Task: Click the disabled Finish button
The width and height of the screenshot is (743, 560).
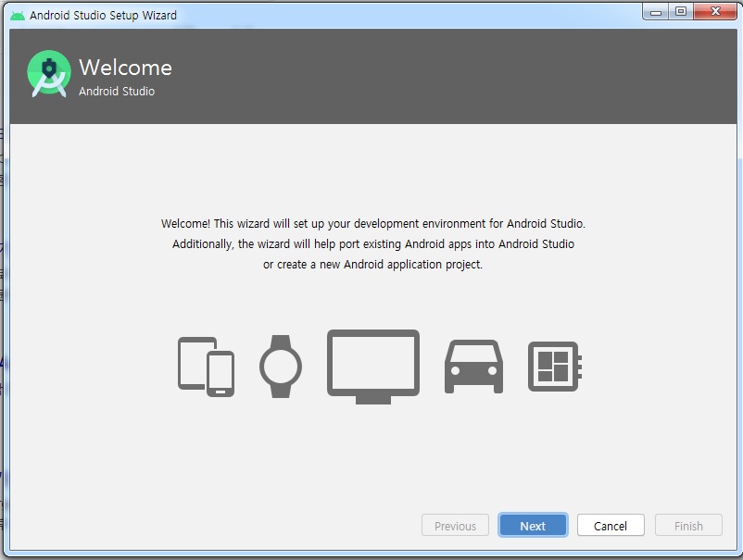Action: point(688,526)
